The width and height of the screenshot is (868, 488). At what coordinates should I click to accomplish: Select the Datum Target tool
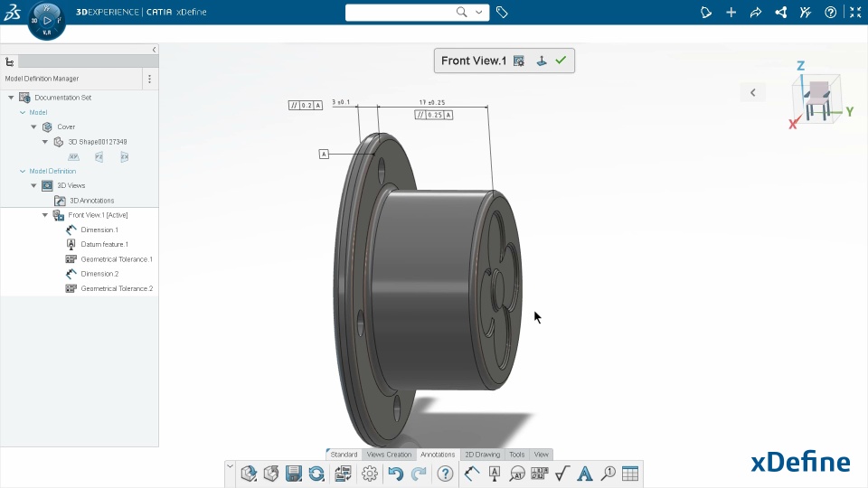(x=517, y=474)
